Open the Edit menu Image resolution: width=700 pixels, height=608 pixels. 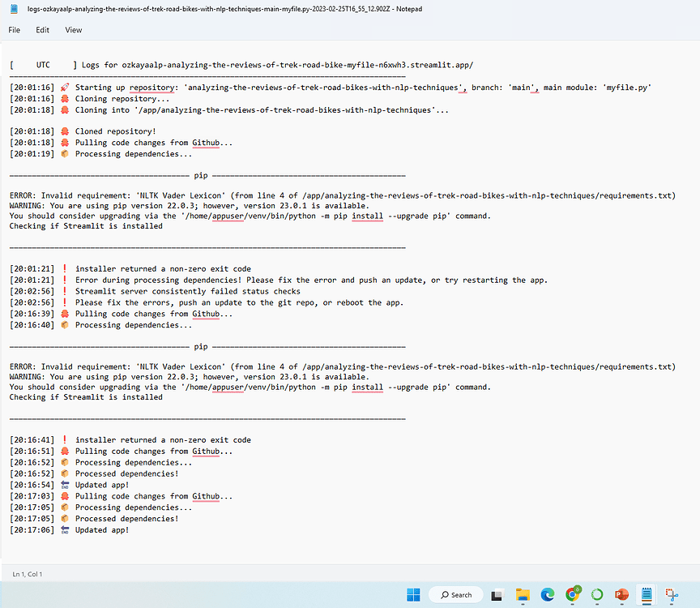pyautogui.click(x=42, y=30)
